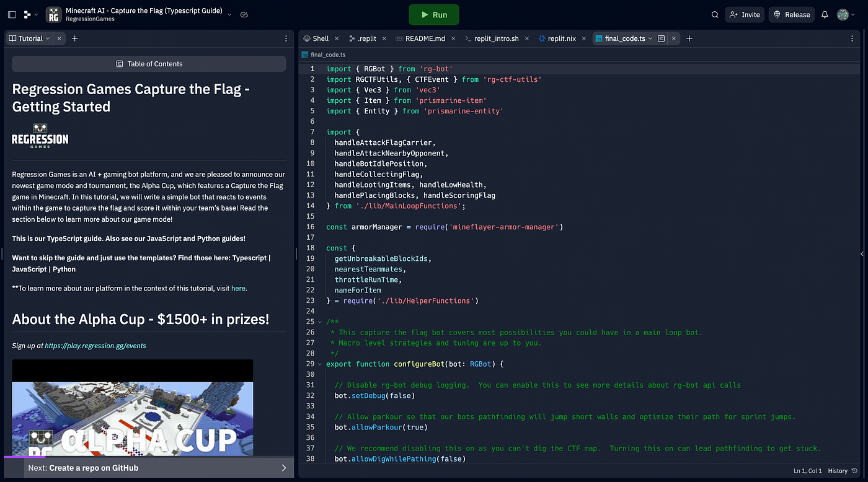Follow the "here" platform link
The image size is (868, 482).
pos(238,288)
